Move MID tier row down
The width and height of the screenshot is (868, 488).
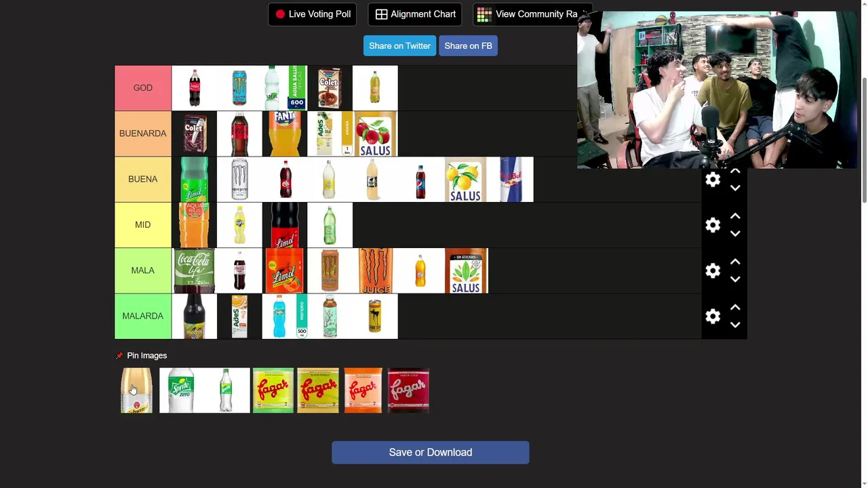(x=735, y=234)
